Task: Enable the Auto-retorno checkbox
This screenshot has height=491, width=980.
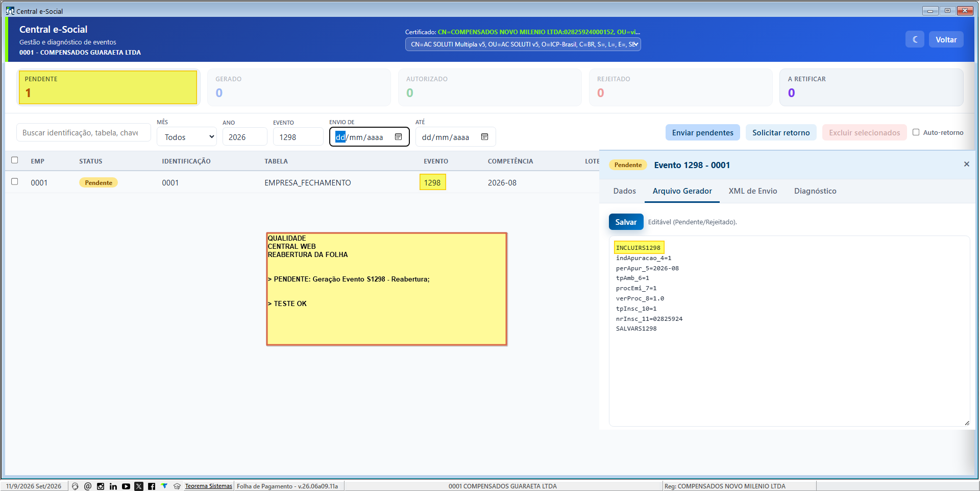Action: (x=916, y=132)
